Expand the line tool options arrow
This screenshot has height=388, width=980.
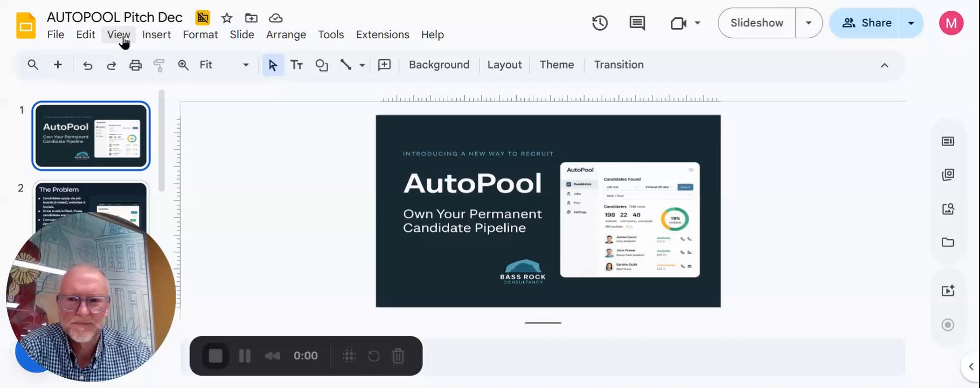362,65
